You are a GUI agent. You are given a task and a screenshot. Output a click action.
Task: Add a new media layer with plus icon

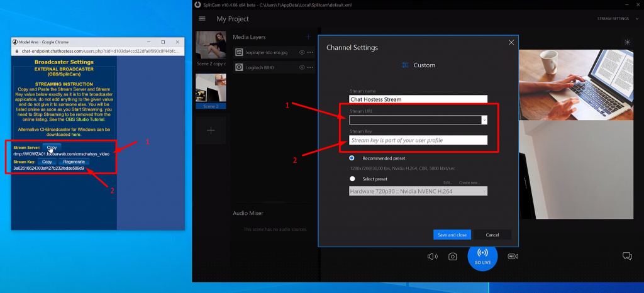(308, 36)
